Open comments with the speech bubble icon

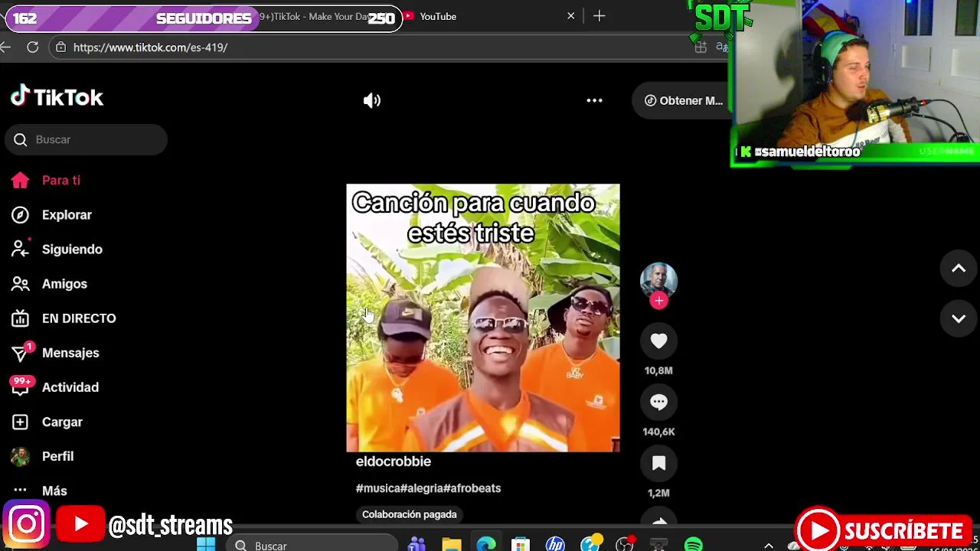658,403
